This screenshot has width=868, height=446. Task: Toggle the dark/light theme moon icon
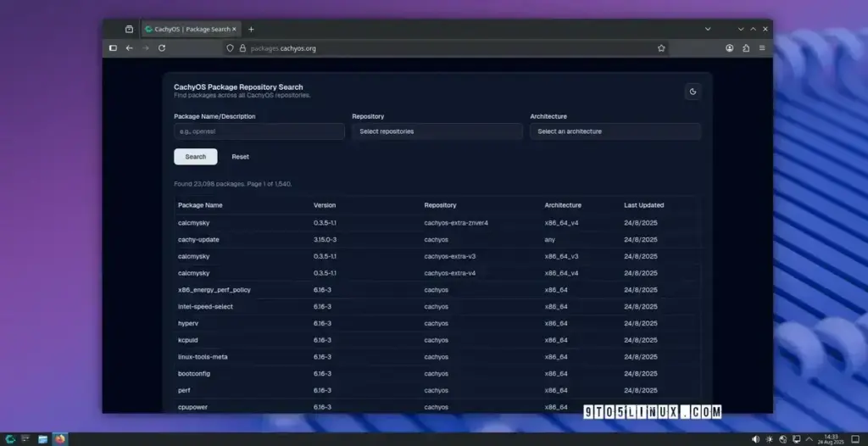click(x=693, y=92)
